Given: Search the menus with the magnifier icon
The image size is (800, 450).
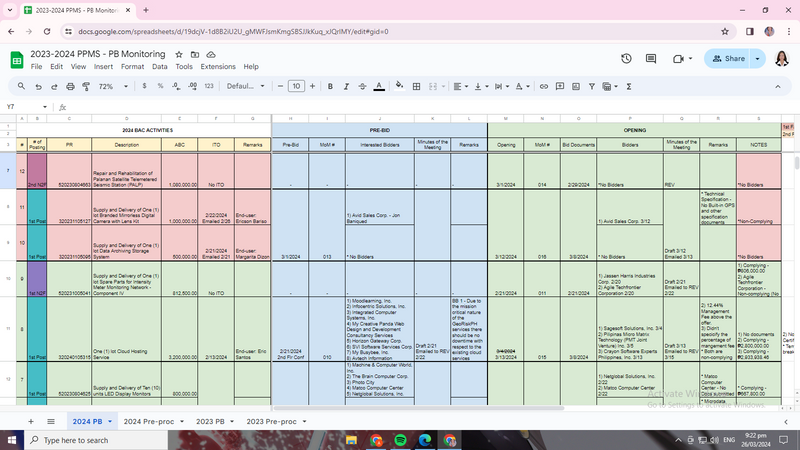Looking at the screenshot, I should point(21,86).
